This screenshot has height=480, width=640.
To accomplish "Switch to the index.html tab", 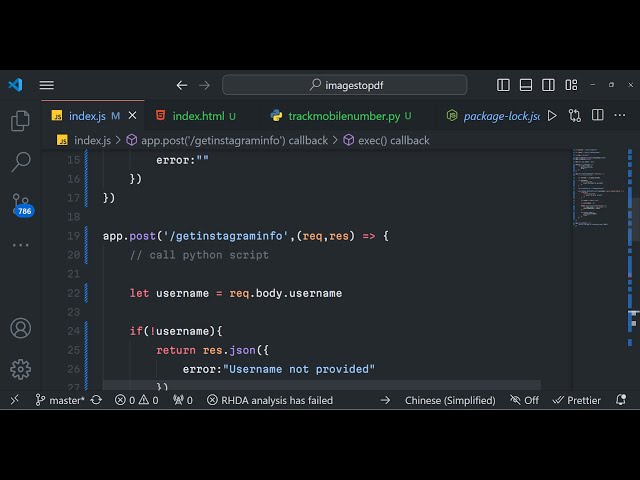I will [x=197, y=116].
